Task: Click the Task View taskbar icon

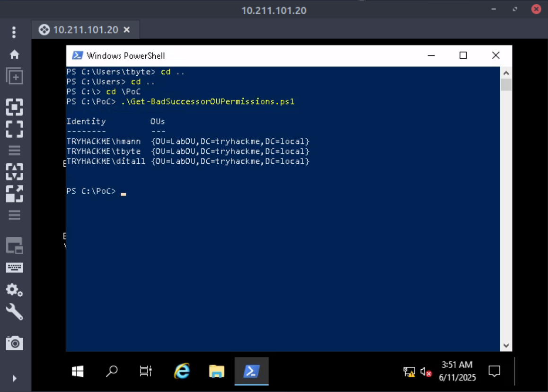Action: [146, 371]
